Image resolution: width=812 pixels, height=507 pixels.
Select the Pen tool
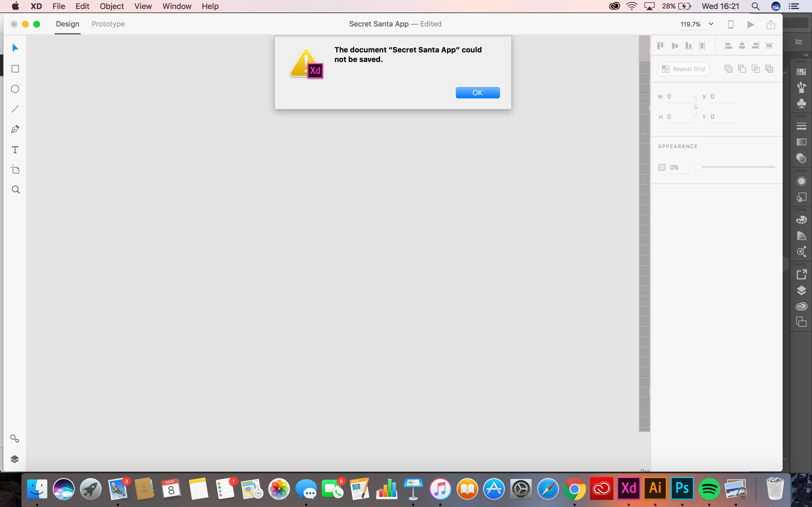tap(15, 129)
